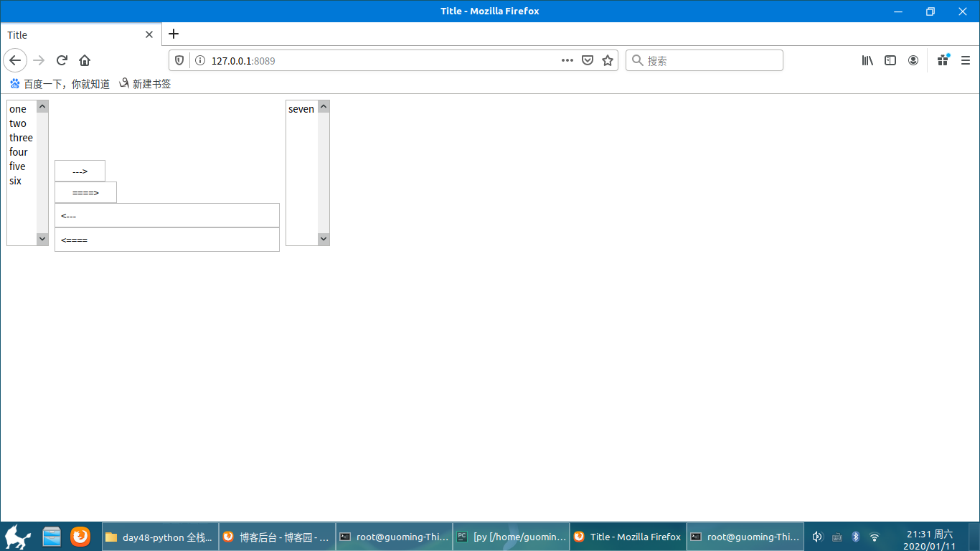Show the sidebars panel
This screenshot has height=551, width=980.
[890, 60]
